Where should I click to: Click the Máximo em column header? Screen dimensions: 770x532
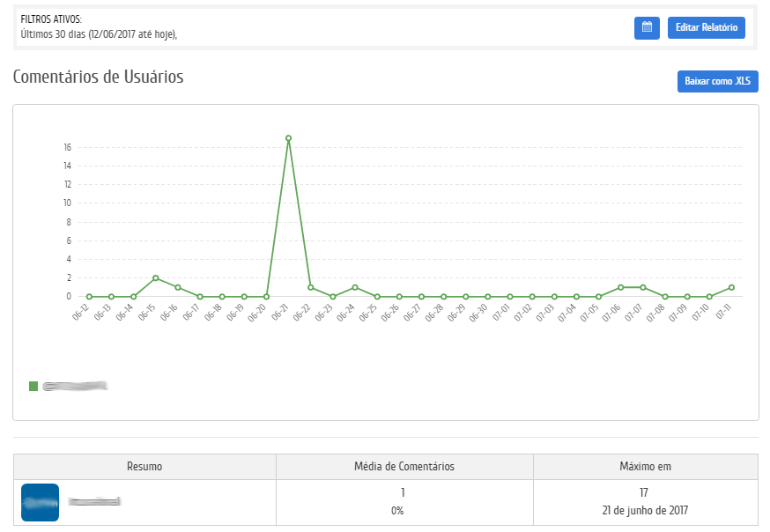click(x=646, y=467)
